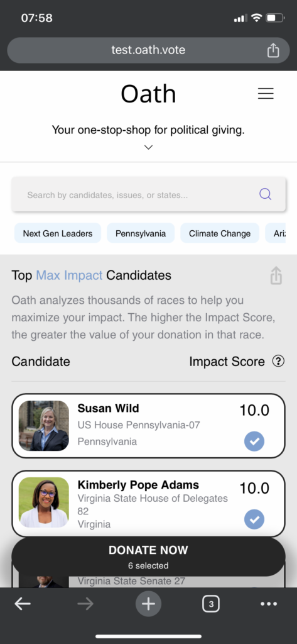
Task: Open the Max Impact link
Action: point(69,275)
